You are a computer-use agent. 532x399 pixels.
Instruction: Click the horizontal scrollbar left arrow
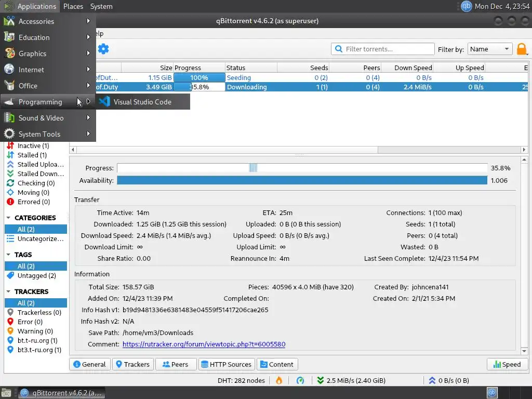[x=73, y=150]
